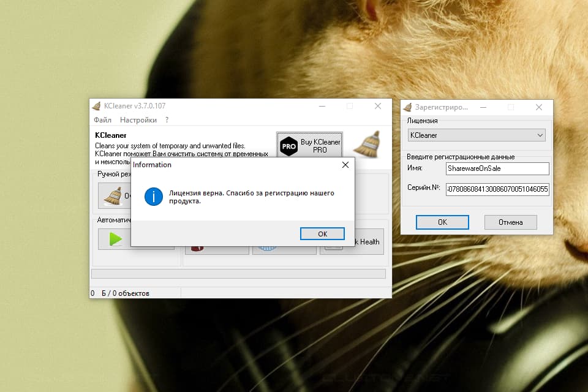The height and width of the screenshot is (392, 588).
Task: Open the Настройки menu
Action: tap(138, 120)
